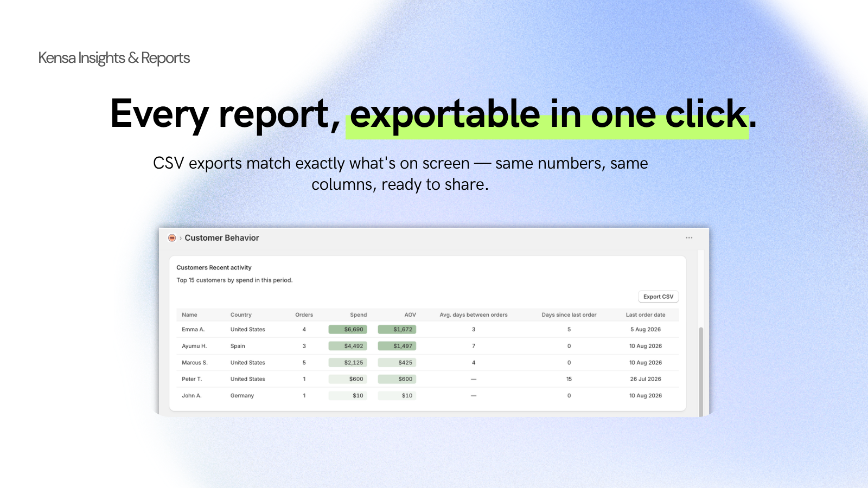868x488 pixels.
Task: Click Avg. days between orders header
Action: [474, 314]
